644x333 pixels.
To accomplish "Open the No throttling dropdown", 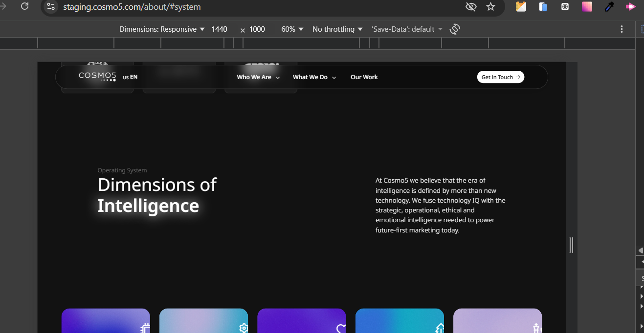I will (337, 29).
